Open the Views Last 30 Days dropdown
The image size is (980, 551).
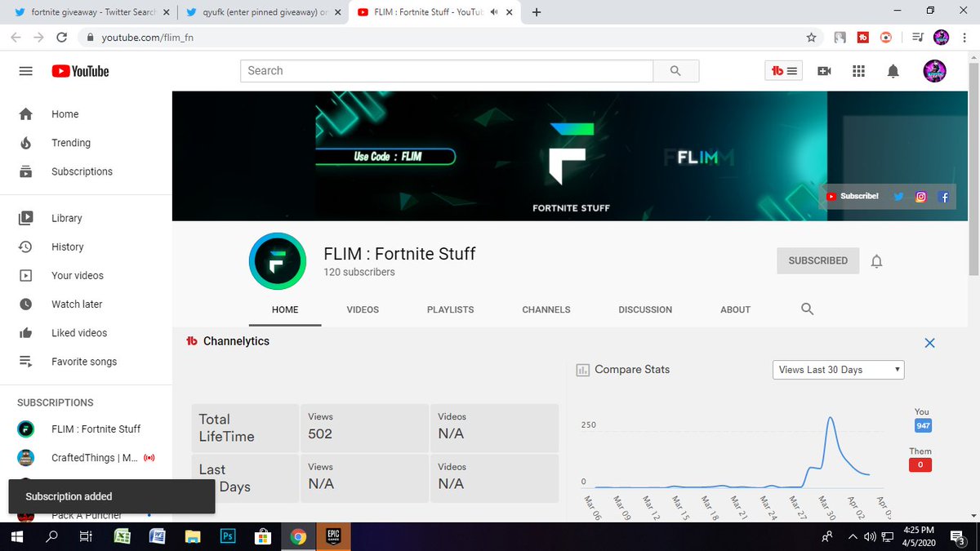(x=838, y=370)
